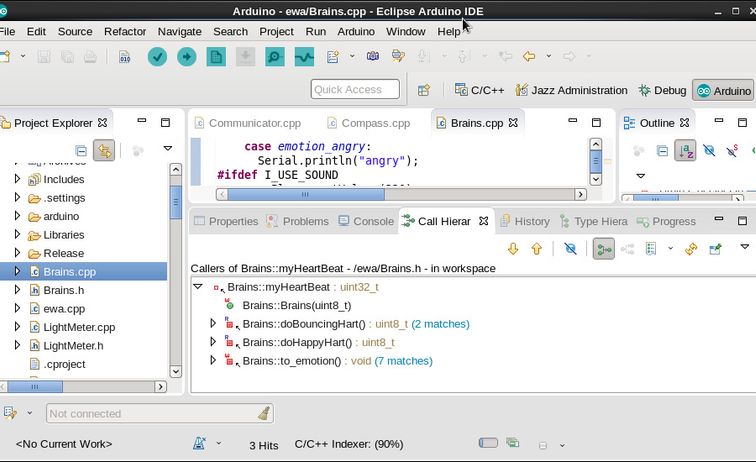
Task: Click the Project Explorer horizontal scrollbar thumb
Action: (35, 387)
